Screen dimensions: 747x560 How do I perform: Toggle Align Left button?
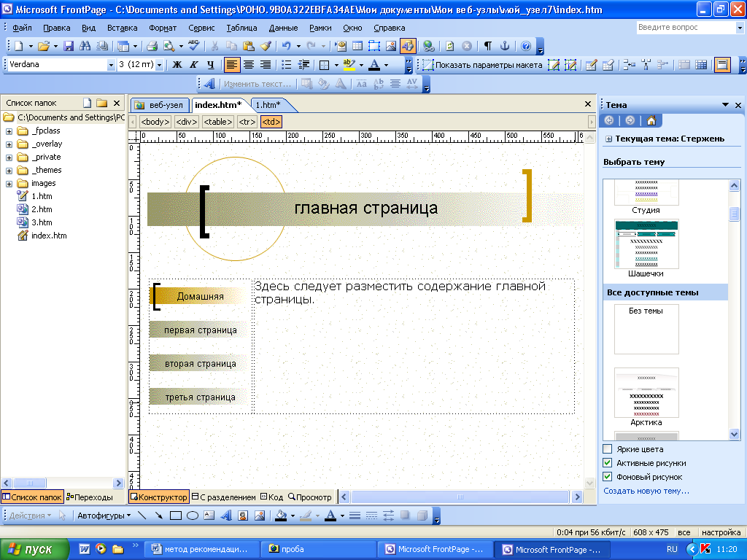[231, 65]
